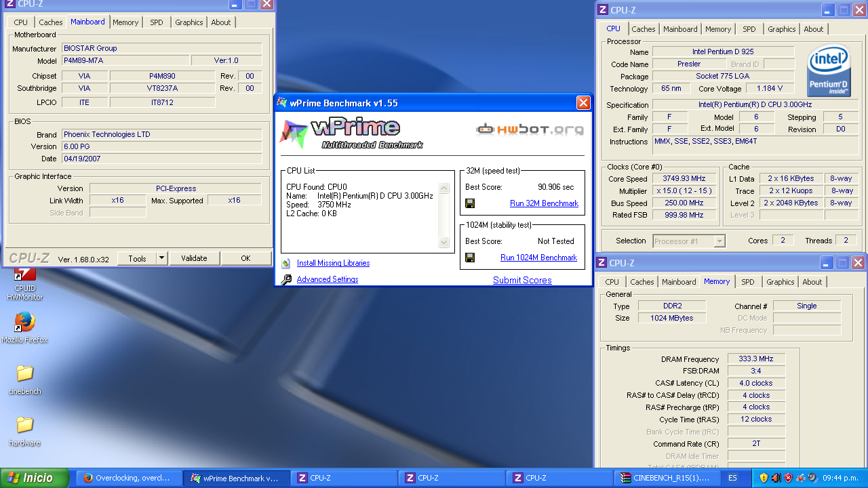
Task: Click the ES language indicator
Action: pyautogui.click(x=732, y=478)
